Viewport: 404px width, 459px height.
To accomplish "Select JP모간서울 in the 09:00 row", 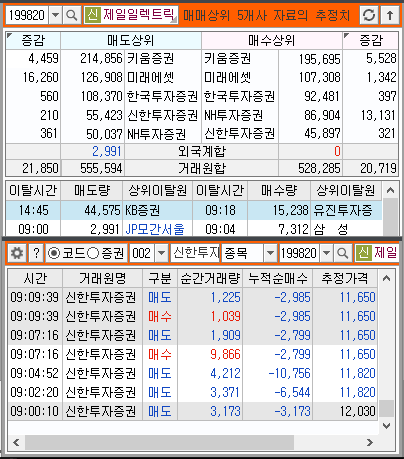I will (155, 229).
